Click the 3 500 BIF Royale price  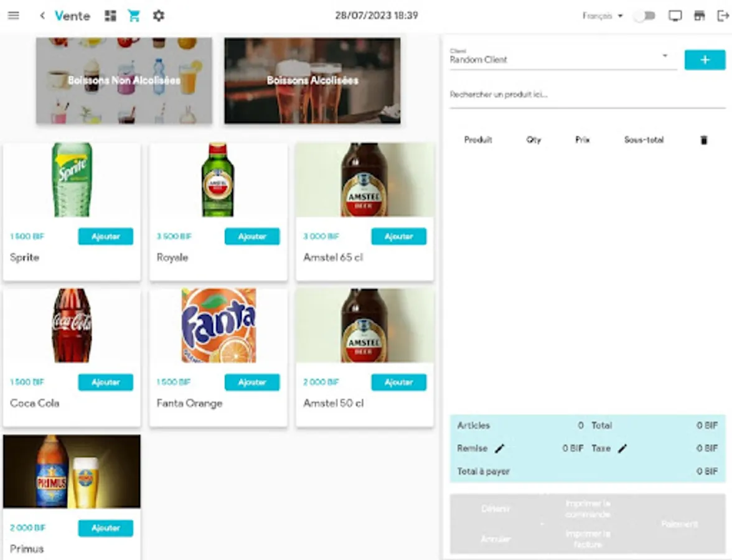(174, 236)
